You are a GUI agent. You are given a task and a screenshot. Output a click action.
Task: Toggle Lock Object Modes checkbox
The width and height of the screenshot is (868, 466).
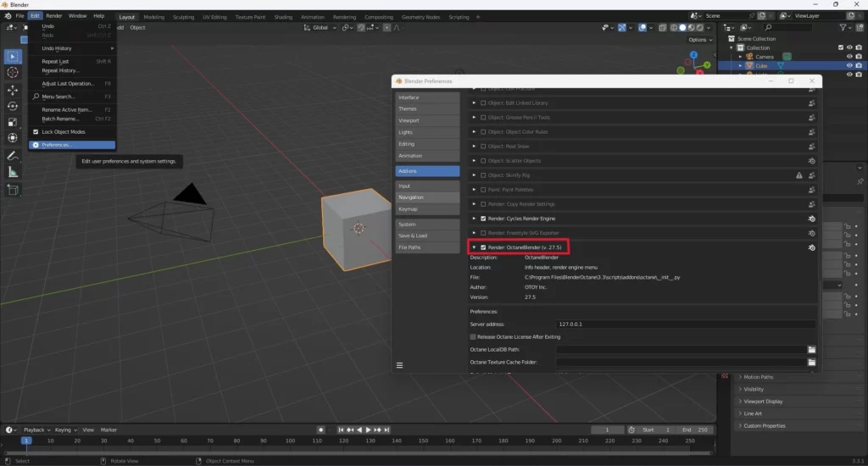[36, 131]
